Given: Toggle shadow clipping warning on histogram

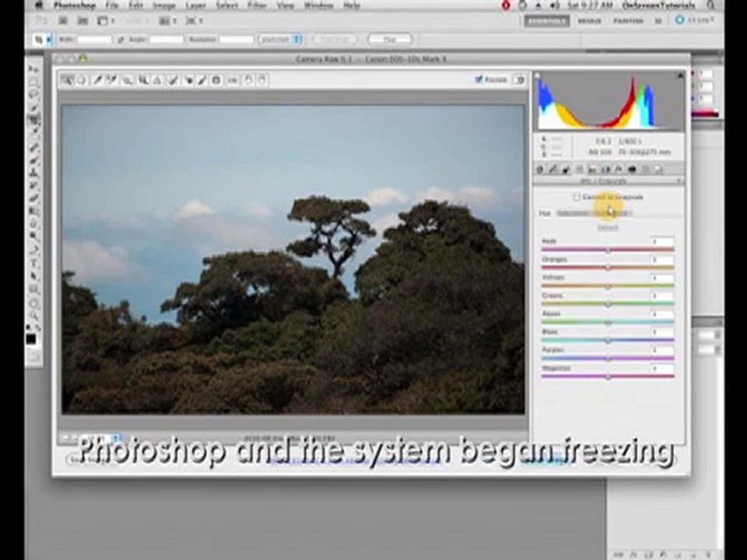Looking at the screenshot, I should point(538,75).
